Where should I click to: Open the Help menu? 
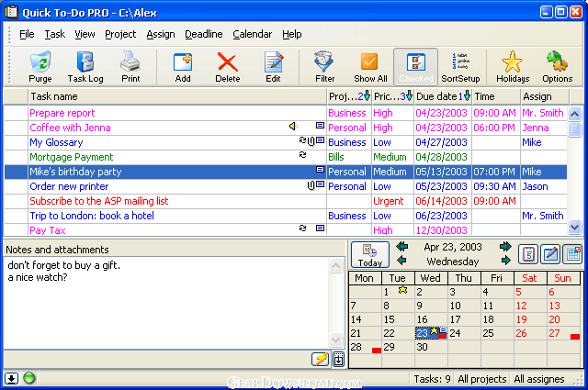pos(292,34)
